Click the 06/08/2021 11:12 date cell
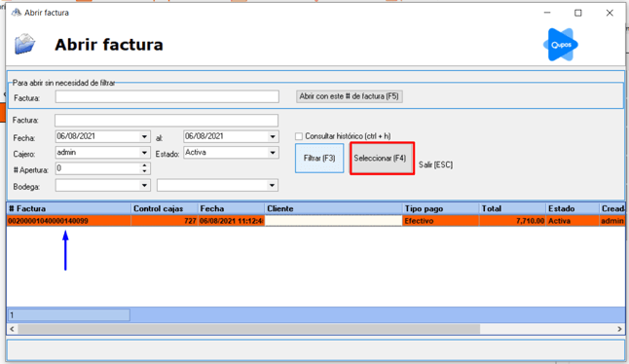Viewport: 629px width, 364px height. [x=231, y=221]
